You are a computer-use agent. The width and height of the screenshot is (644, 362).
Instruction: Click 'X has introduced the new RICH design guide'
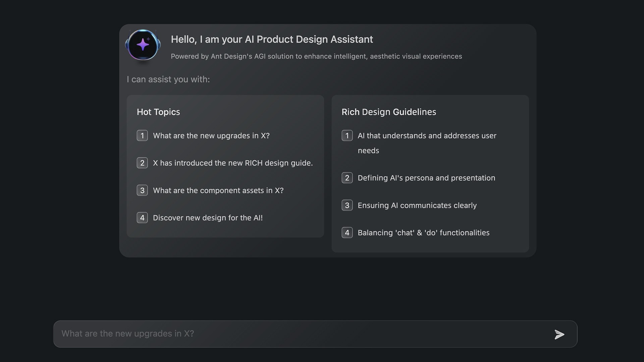[233, 163]
